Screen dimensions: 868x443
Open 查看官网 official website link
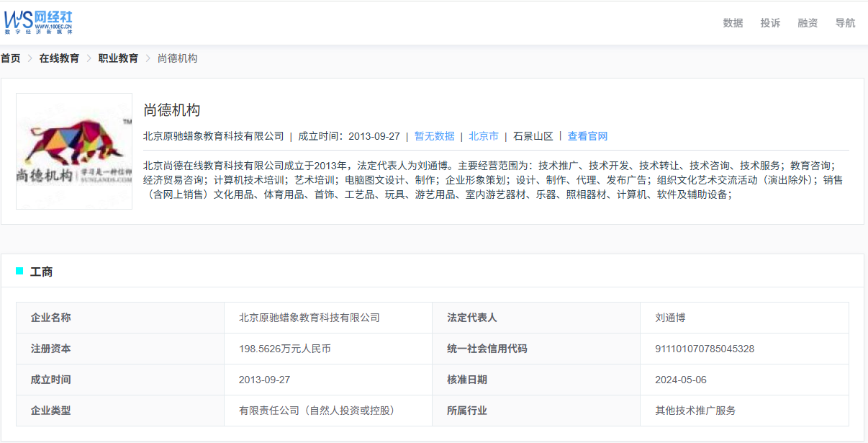(x=587, y=136)
